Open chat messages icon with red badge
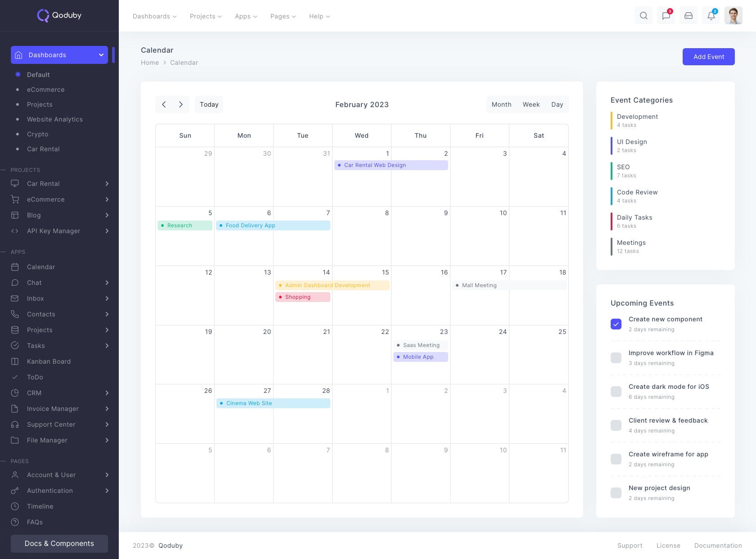 point(666,16)
